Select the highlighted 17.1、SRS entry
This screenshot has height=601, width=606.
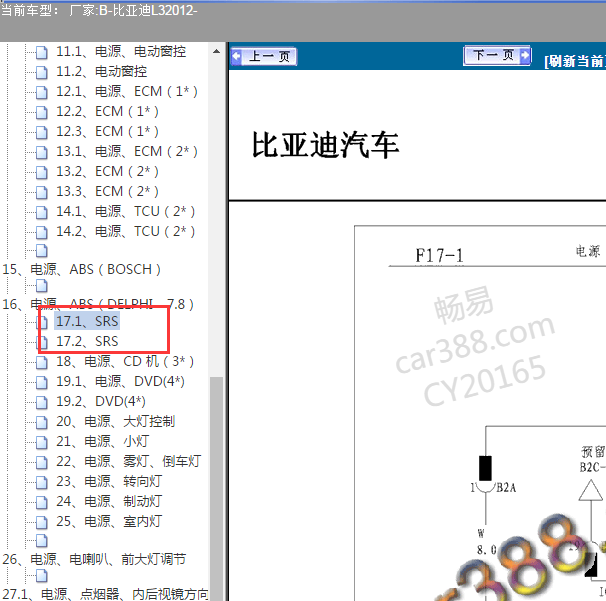[87, 322]
